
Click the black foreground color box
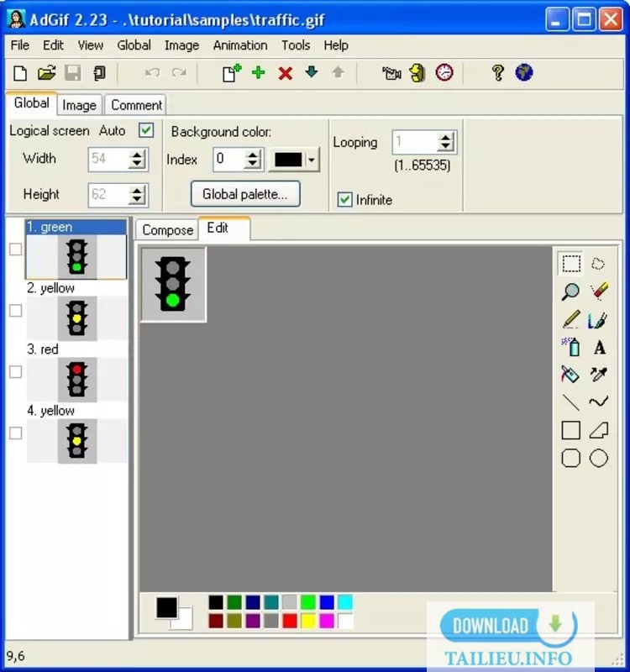(x=166, y=607)
